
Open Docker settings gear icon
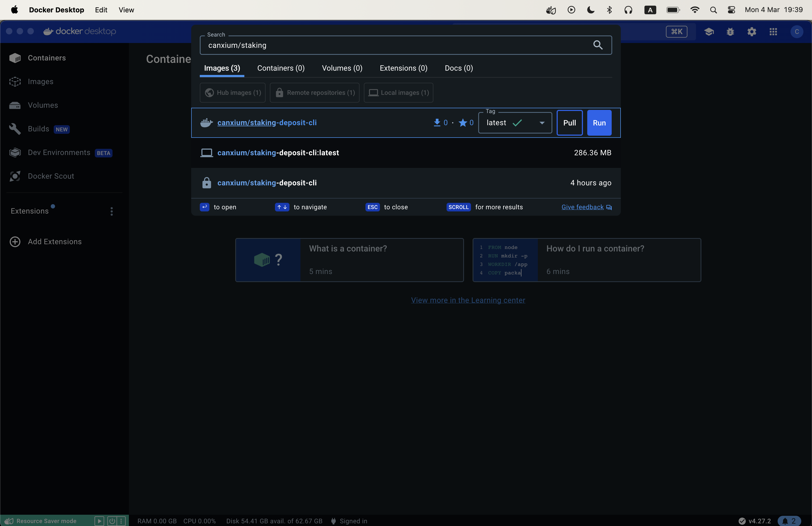pyautogui.click(x=752, y=32)
